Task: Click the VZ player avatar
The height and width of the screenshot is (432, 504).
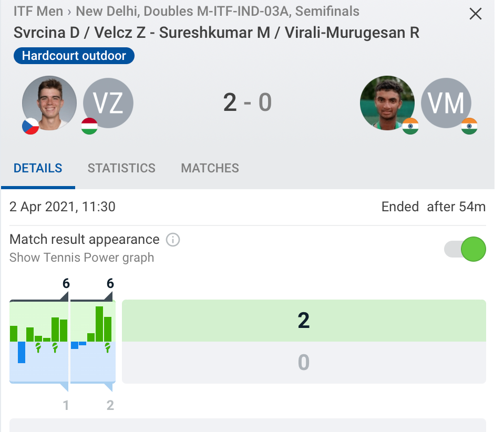Action: 108,102
